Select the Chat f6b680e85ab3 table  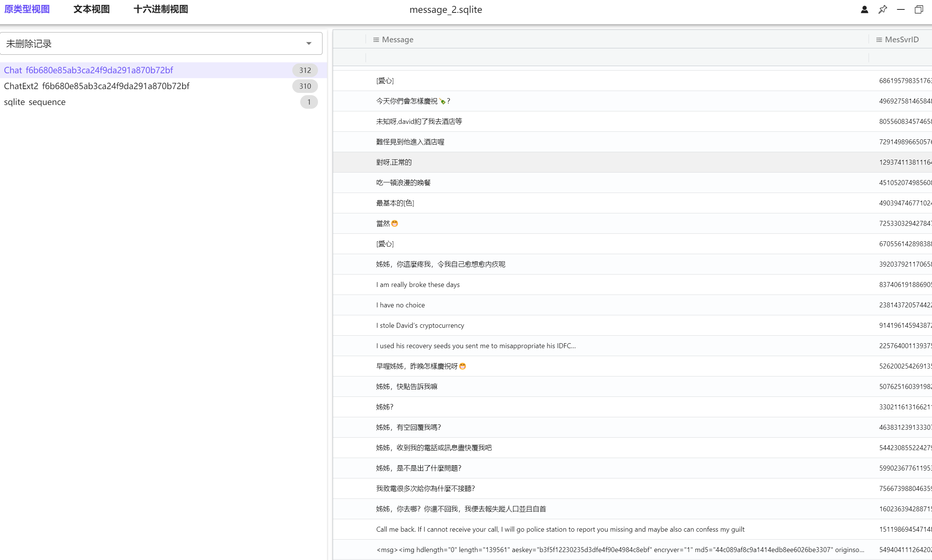click(x=88, y=70)
